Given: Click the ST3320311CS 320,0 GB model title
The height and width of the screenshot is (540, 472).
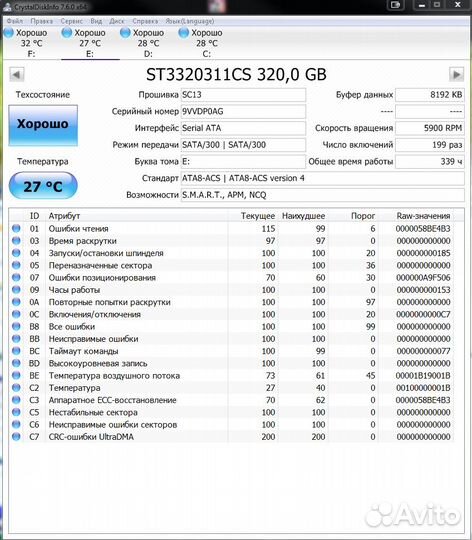Looking at the screenshot, I should click(236, 74).
